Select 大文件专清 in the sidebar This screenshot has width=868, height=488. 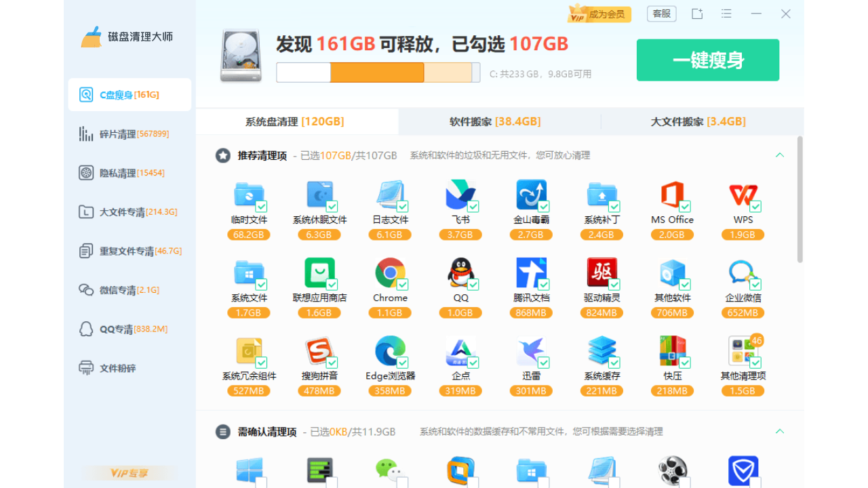130,212
